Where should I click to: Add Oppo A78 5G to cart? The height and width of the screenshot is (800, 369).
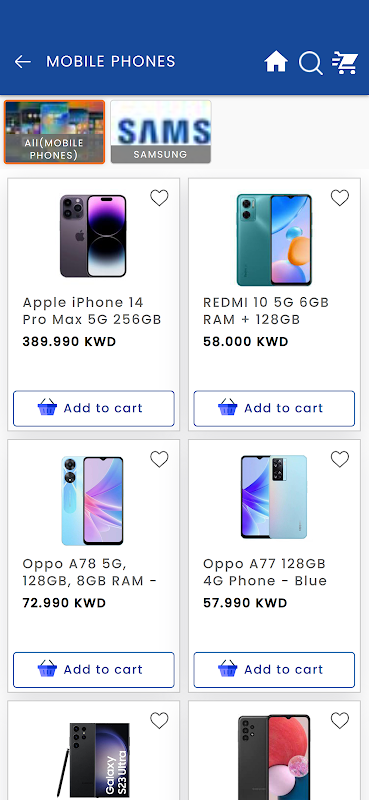click(x=94, y=669)
